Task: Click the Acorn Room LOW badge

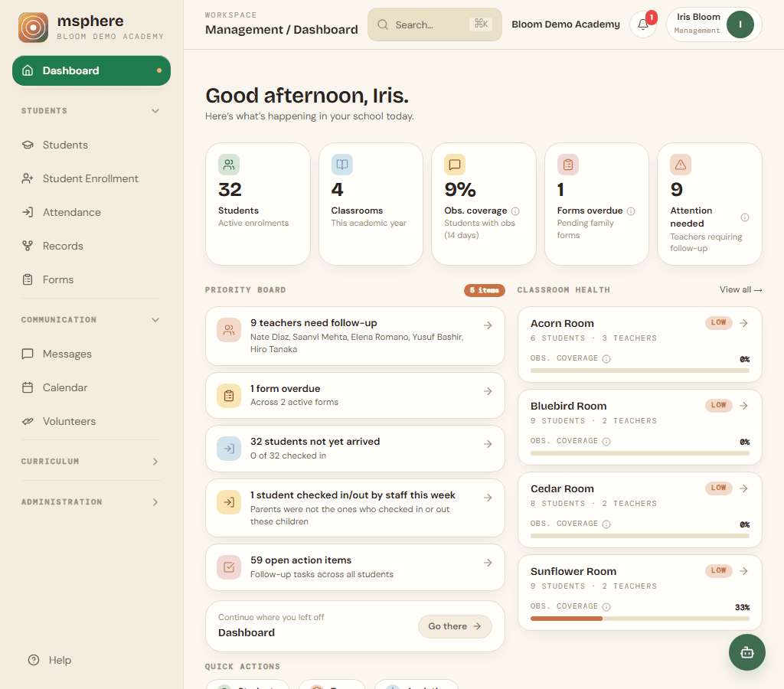Action: point(718,322)
